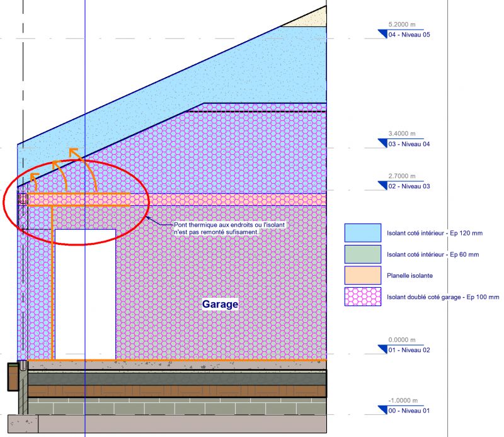Select the brown block at the foundation's left edge

pos(13,378)
